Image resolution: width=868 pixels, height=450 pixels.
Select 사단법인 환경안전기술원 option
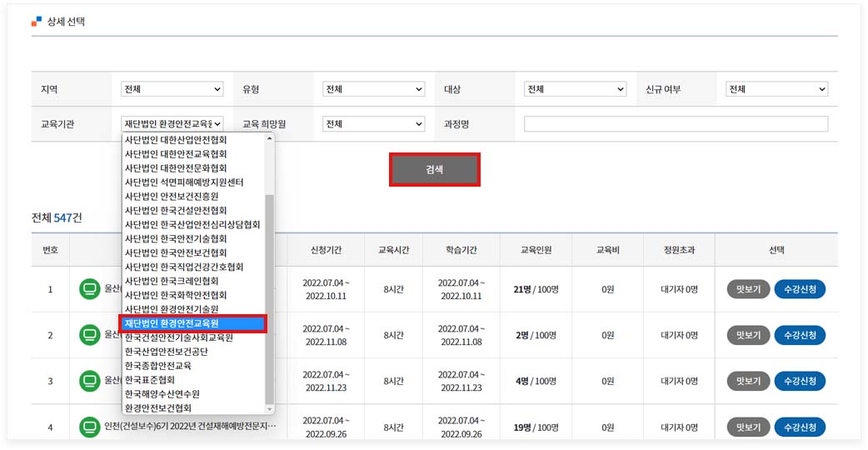(193, 309)
